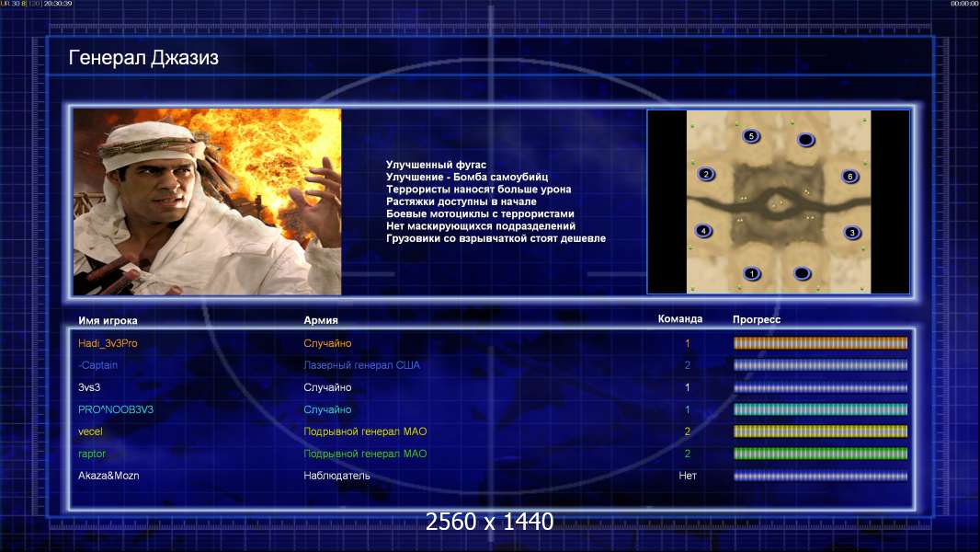This screenshot has width=980, height=552.
Task: Click the general's portrait image
Action: pyautogui.click(x=208, y=201)
